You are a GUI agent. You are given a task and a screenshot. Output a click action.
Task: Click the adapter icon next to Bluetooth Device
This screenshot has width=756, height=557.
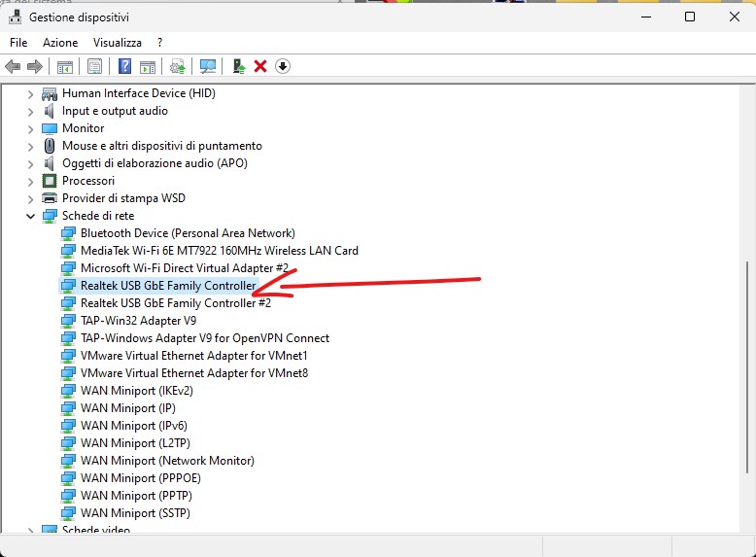coord(68,234)
